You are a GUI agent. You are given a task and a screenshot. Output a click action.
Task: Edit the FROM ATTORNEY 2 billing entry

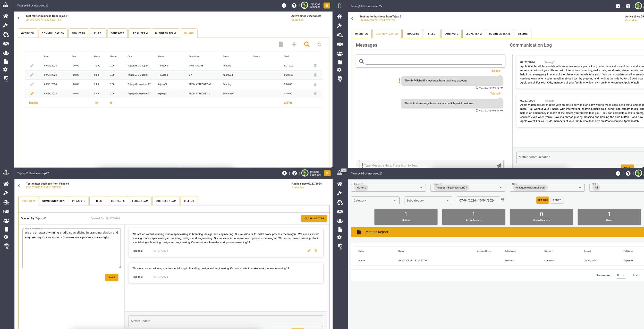[x=32, y=93]
